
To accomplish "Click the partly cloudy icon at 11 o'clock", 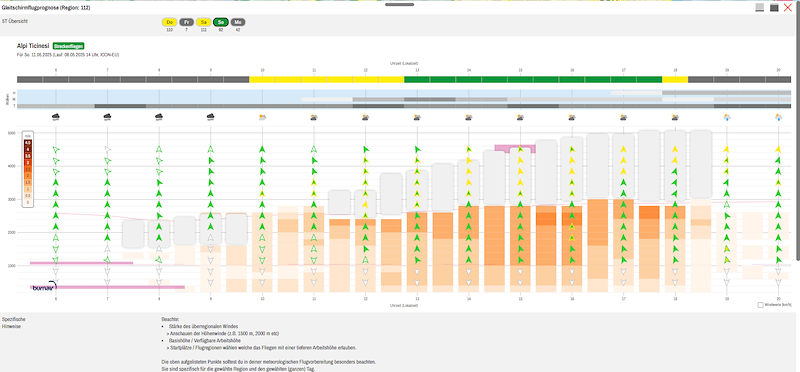I will point(314,117).
